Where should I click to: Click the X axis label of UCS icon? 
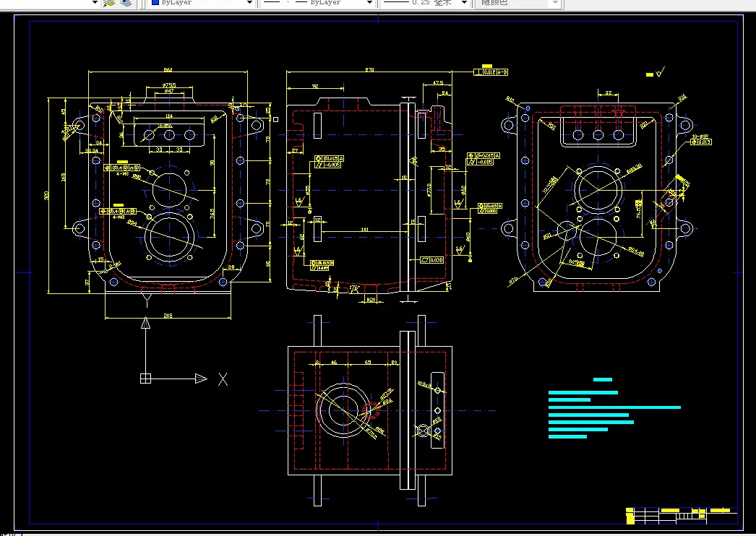coord(223,379)
